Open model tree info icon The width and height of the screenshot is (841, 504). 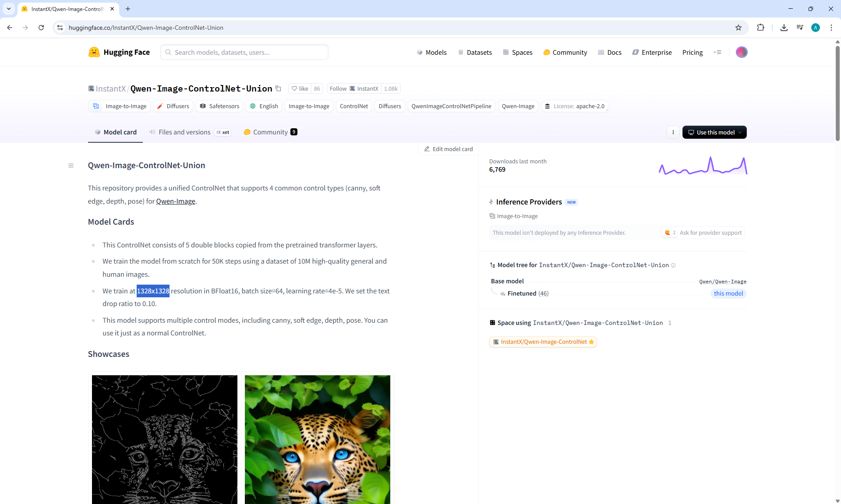tap(673, 265)
